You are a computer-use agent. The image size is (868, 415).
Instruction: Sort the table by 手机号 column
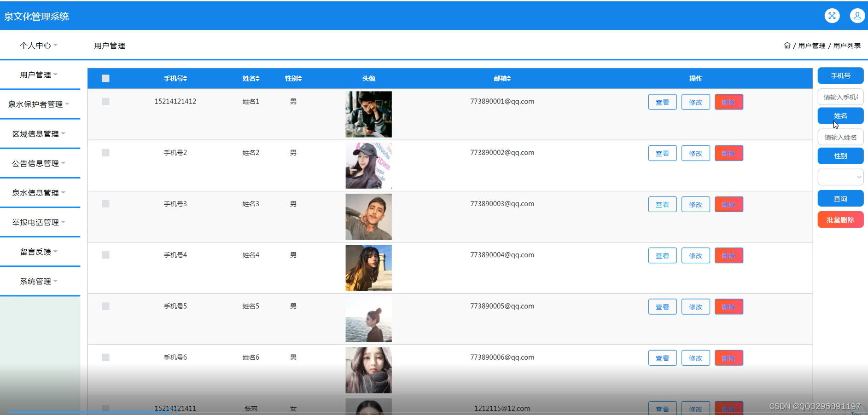coord(175,79)
